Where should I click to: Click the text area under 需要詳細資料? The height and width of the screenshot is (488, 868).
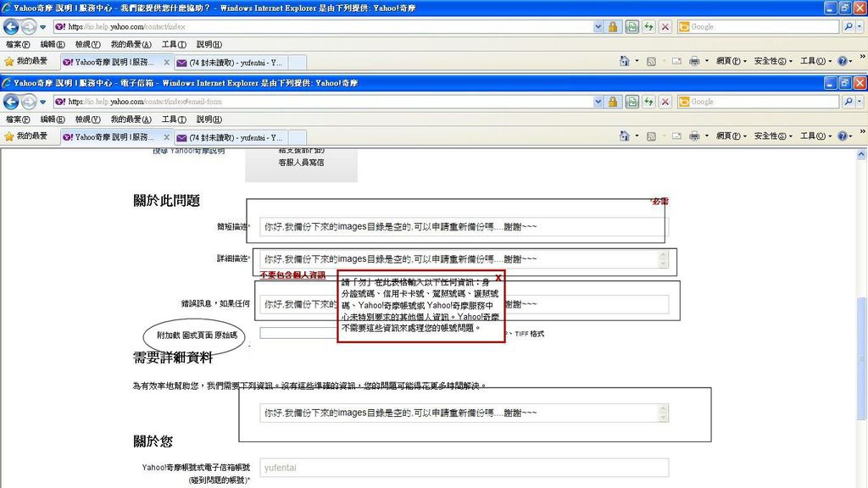point(464,413)
